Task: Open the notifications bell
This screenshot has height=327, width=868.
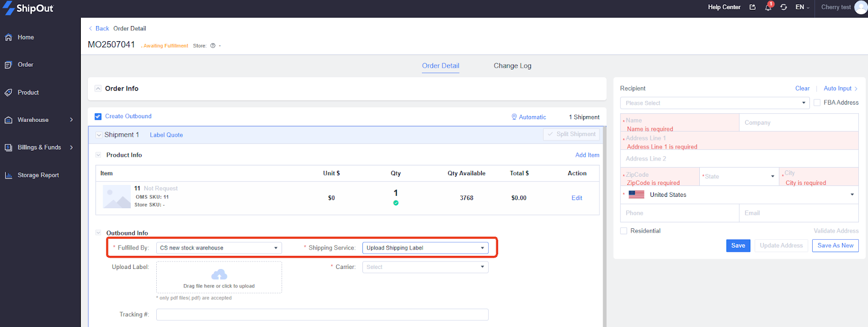Action: click(768, 7)
